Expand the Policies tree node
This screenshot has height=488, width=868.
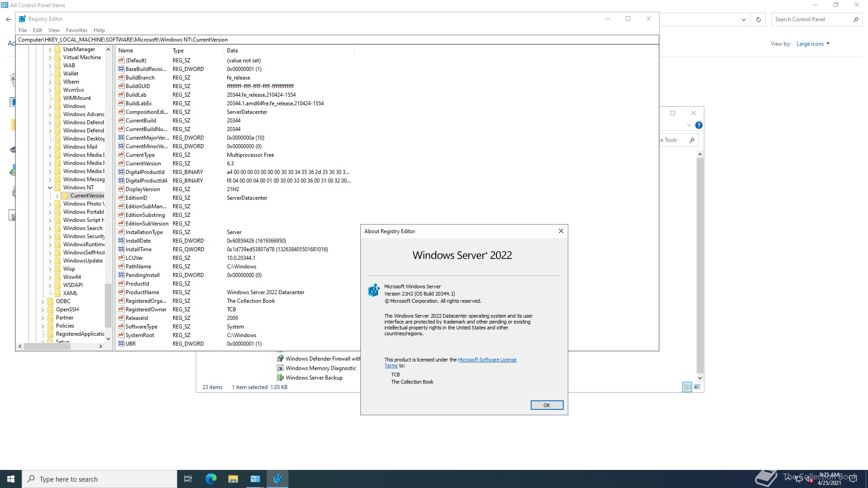(42, 326)
